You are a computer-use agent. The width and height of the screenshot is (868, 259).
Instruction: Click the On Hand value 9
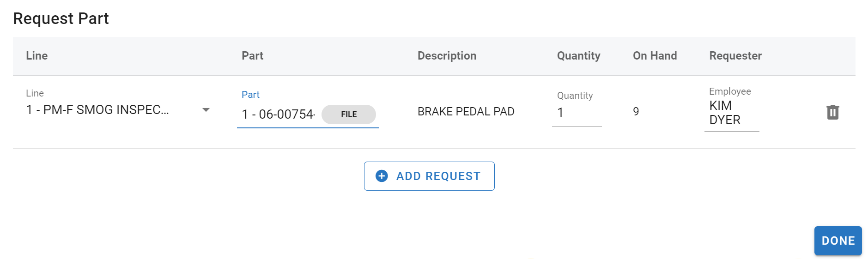[x=636, y=112]
